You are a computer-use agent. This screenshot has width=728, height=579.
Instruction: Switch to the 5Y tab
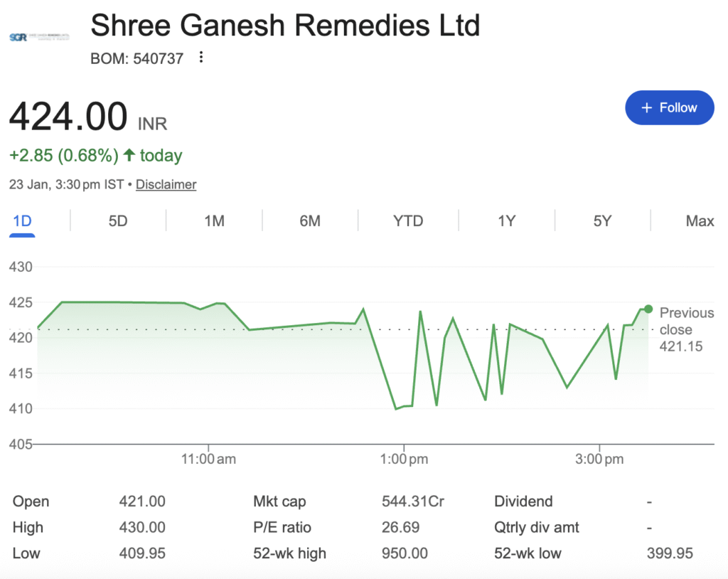tap(602, 221)
